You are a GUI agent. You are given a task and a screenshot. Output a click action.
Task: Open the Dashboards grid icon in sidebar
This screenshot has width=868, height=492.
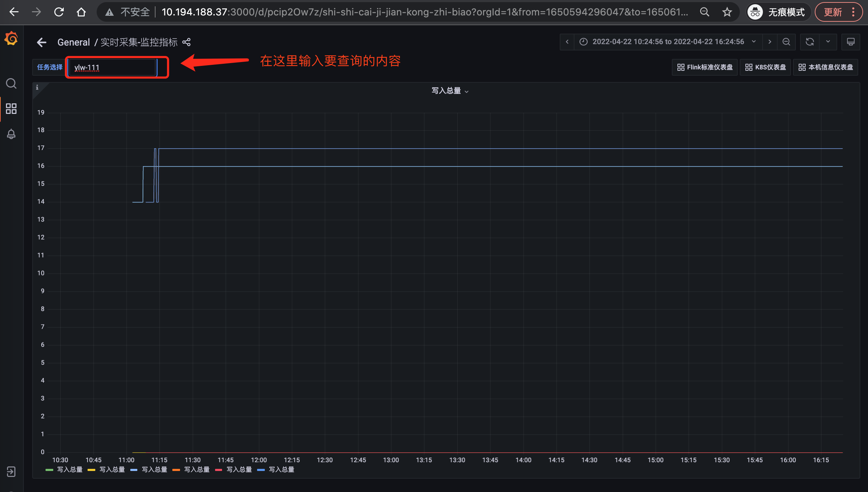coord(11,109)
